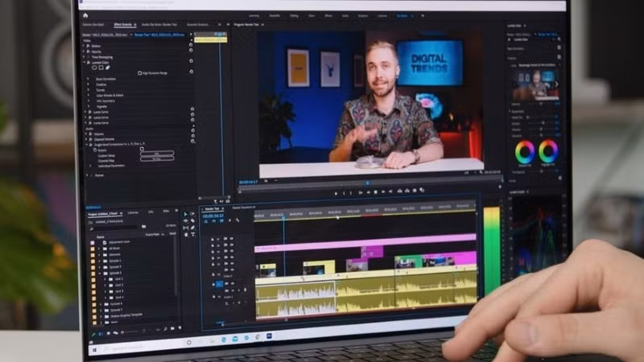Viewport: 644px width, 362px height.
Task: Collapse the Lumetri Color effect
Action: pyautogui.click(x=85, y=63)
